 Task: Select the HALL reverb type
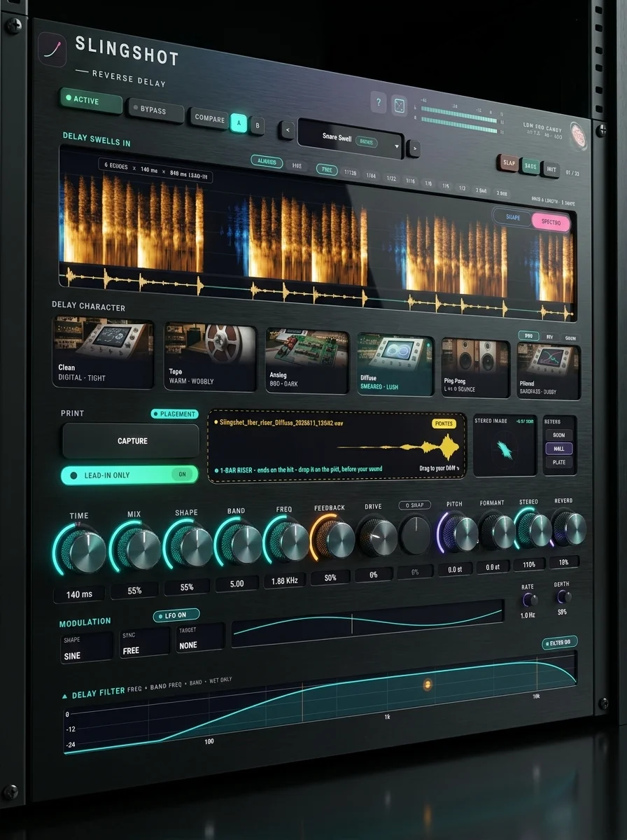pos(558,449)
